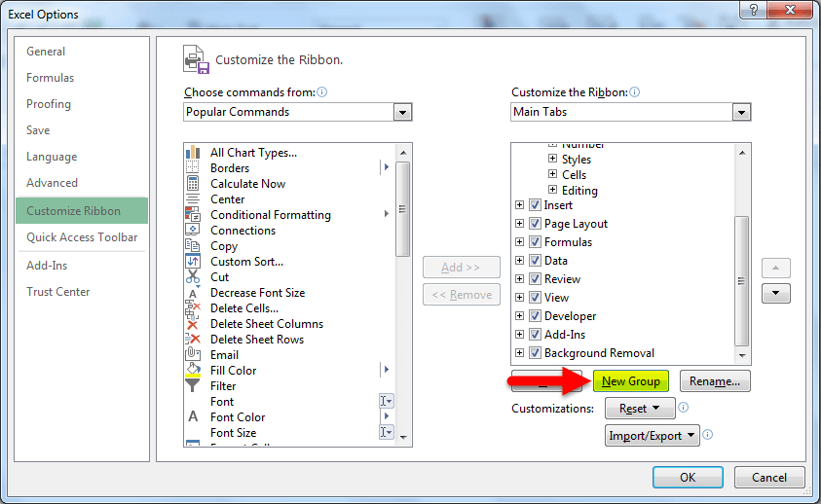Click Move Up arrow button
821x504 pixels.
[x=775, y=268]
